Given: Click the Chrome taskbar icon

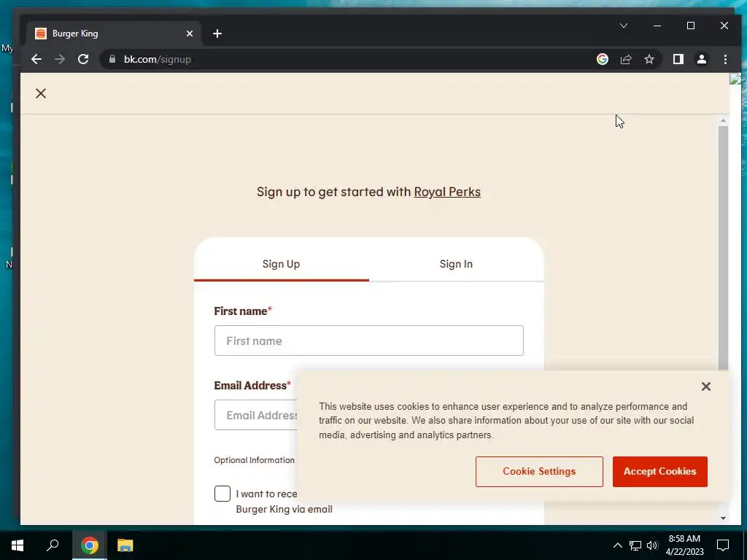Looking at the screenshot, I should [89, 545].
